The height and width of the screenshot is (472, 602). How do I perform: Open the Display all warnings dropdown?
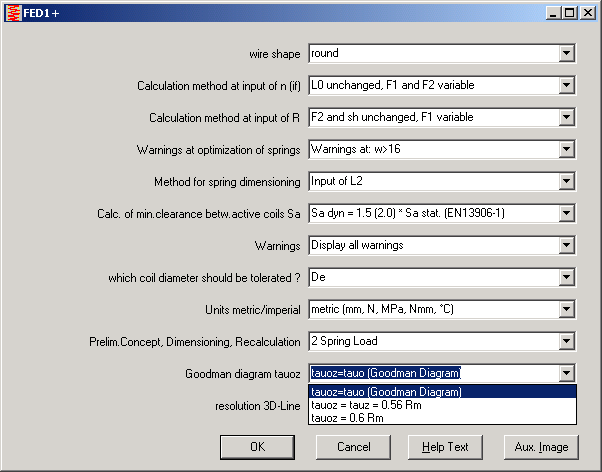[x=565, y=246]
